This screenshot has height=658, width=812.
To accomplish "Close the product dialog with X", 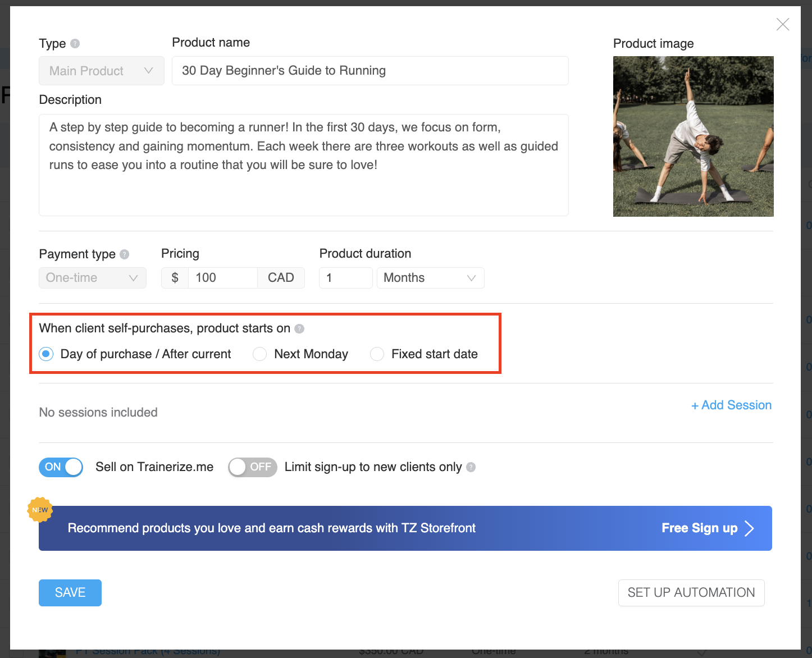I will click(x=782, y=24).
